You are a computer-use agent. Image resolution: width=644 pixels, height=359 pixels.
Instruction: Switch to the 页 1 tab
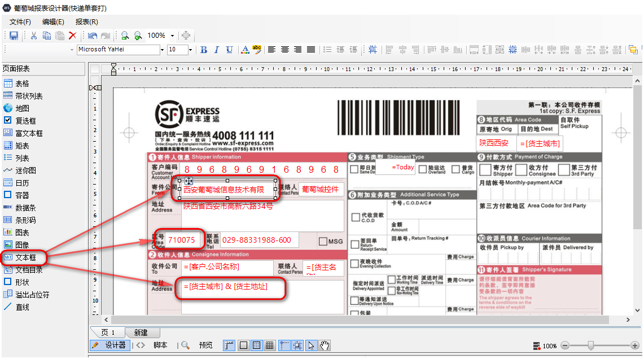[108, 332]
